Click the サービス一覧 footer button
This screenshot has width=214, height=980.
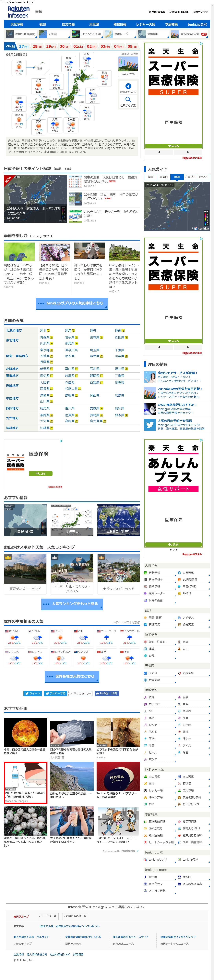49,917
